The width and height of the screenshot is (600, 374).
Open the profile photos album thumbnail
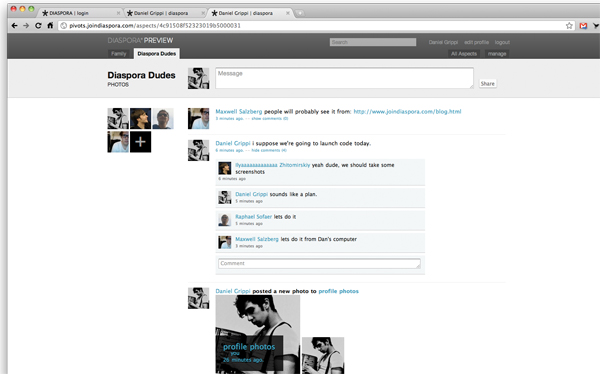[258, 334]
